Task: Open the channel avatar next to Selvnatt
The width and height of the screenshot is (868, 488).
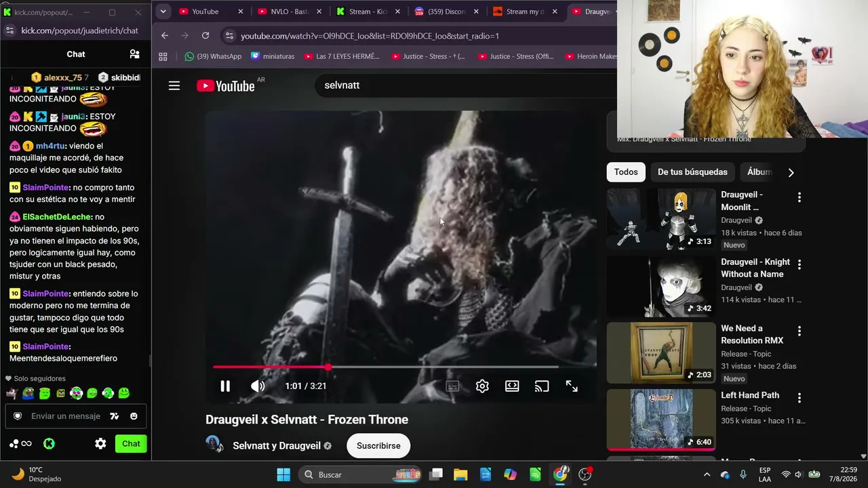Action: coord(214,444)
